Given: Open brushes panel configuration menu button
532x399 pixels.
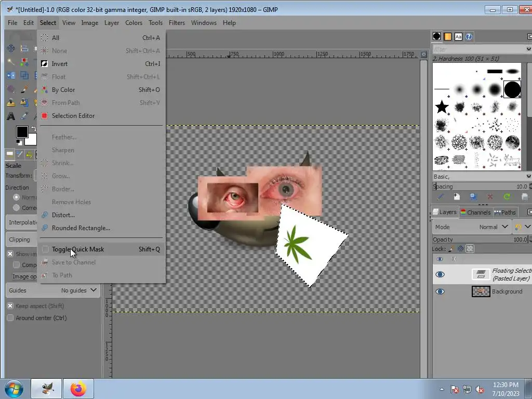Looking at the screenshot, I should pos(529,37).
